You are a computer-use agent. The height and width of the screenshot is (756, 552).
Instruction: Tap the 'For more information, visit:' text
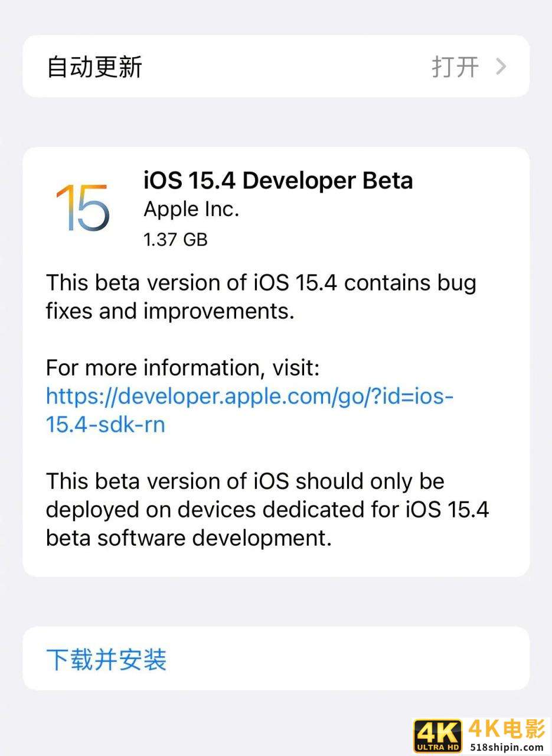(182, 368)
